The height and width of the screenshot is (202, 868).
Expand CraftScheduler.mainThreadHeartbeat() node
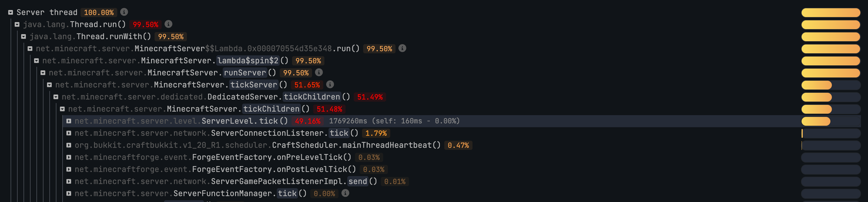click(69, 145)
